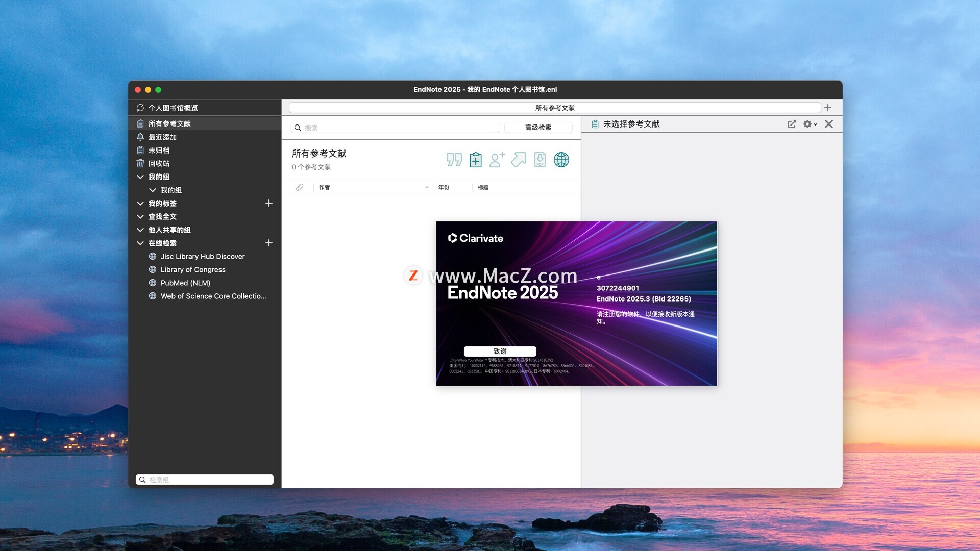Select Library of Congress database
The width and height of the screenshot is (980, 551).
(x=192, y=270)
